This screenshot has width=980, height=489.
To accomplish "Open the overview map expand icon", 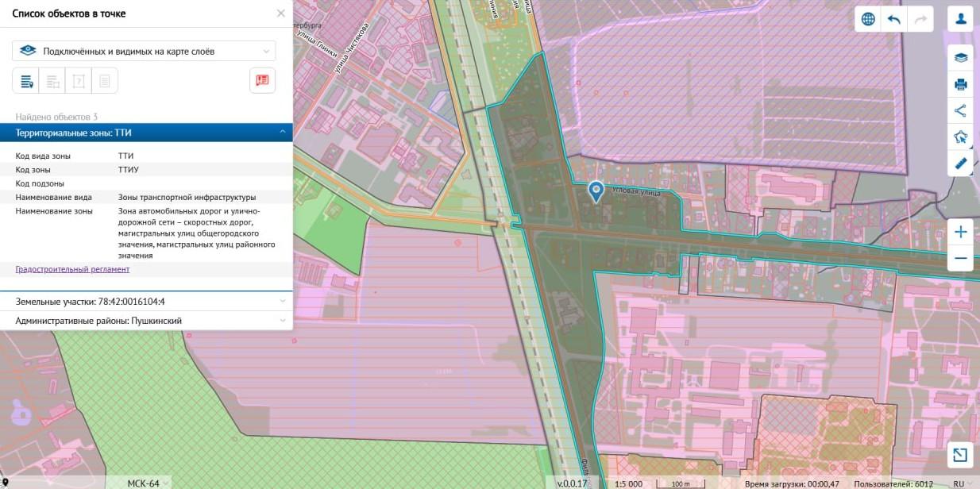I will click(960, 455).
